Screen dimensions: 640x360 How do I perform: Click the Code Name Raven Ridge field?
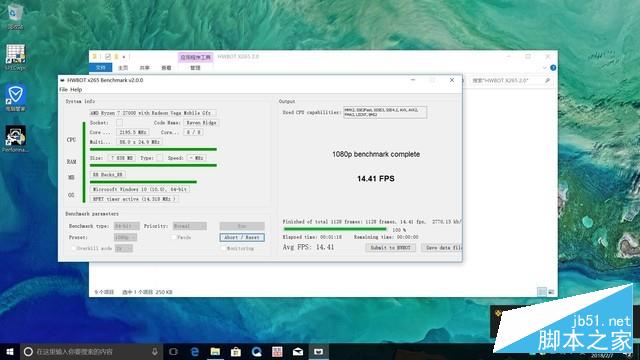(x=201, y=122)
